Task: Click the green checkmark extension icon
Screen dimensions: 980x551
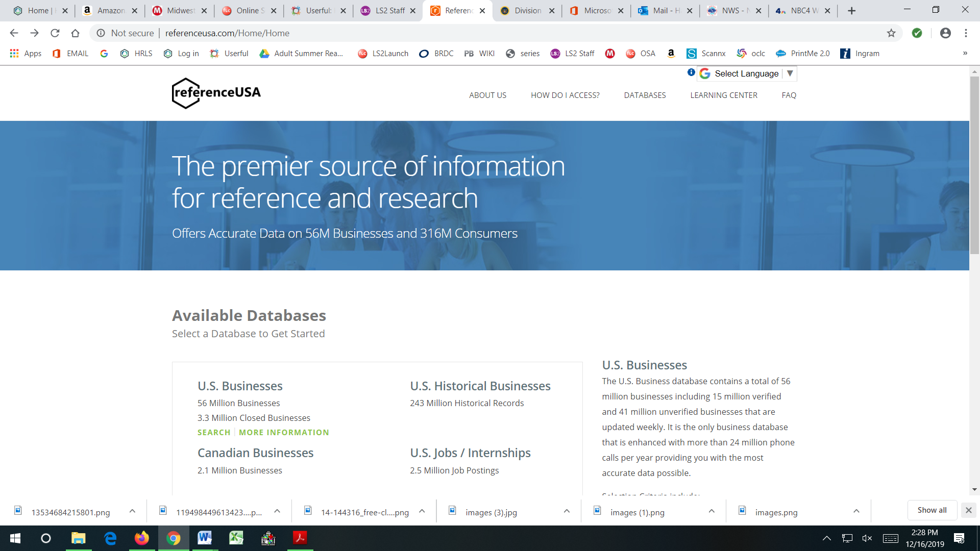Action: (x=917, y=33)
